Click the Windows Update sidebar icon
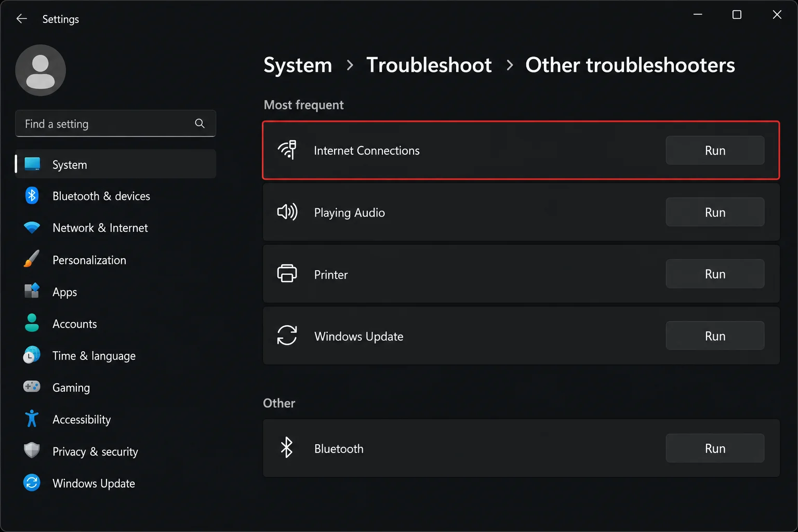The width and height of the screenshot is (798, 532). click(32, 483)
